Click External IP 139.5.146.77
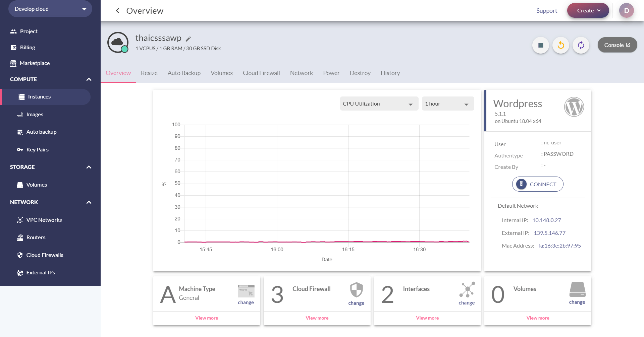The image size is (644, 337). (x=549, y=233)
